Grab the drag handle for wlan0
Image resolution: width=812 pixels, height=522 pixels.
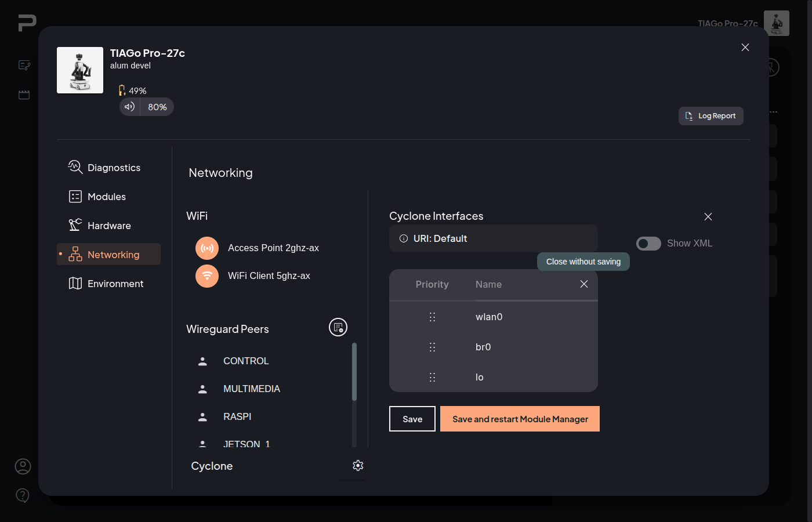coord(432,317)
